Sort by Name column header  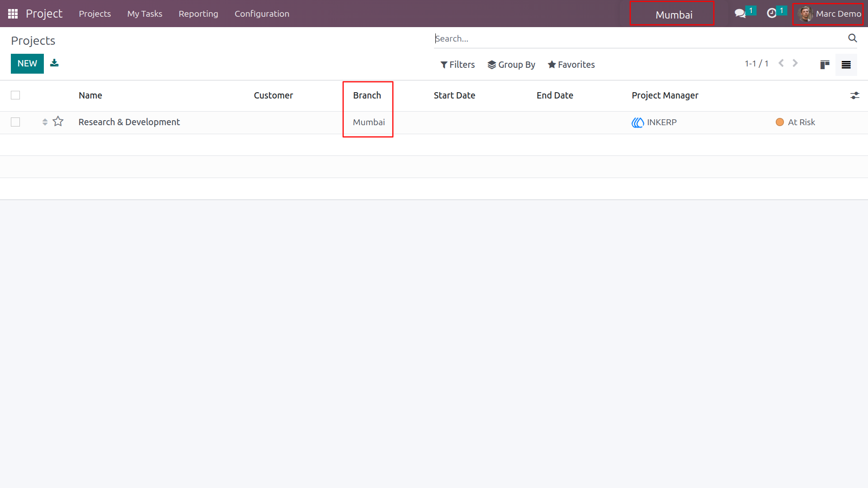click(x=90, y=95)
